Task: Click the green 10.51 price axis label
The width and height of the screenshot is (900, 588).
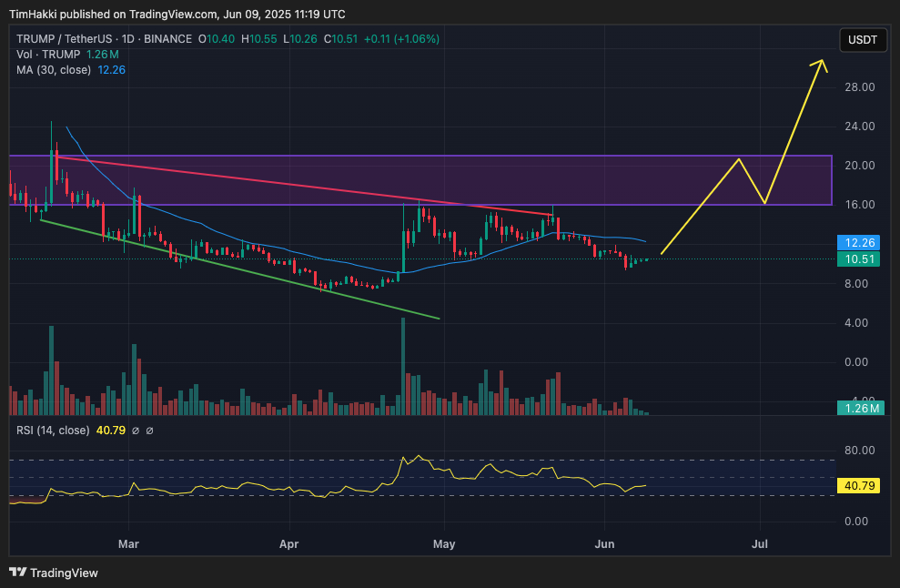Action: tap(859, 259)
